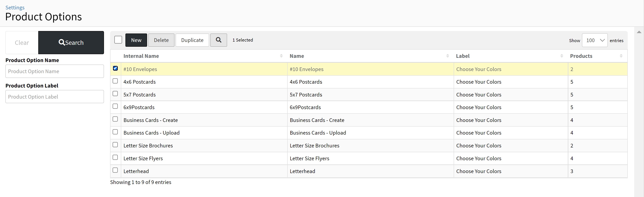Click the scroll-up arrow at the page edge

pyautogui.click(x=639, y=32)
